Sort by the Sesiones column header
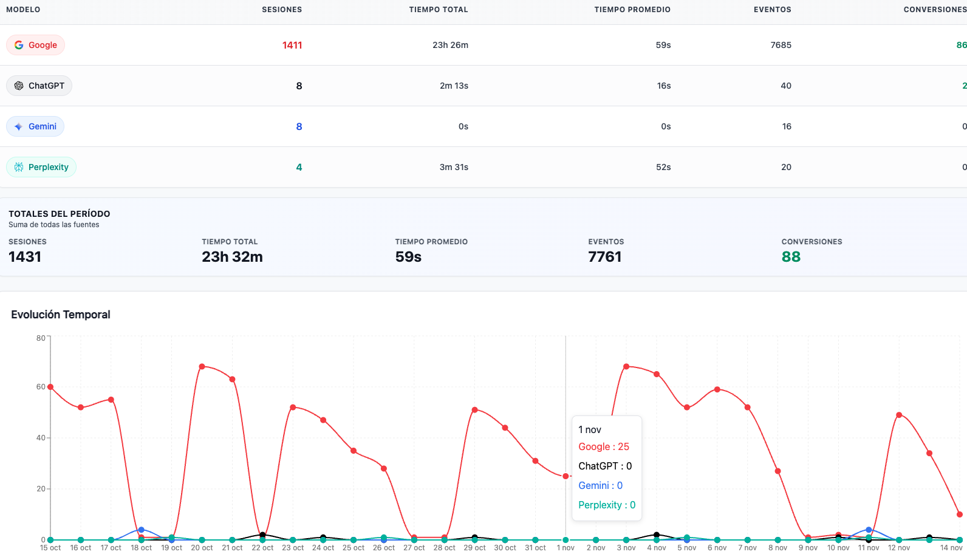The image size is (967, 560). (282, 10)
